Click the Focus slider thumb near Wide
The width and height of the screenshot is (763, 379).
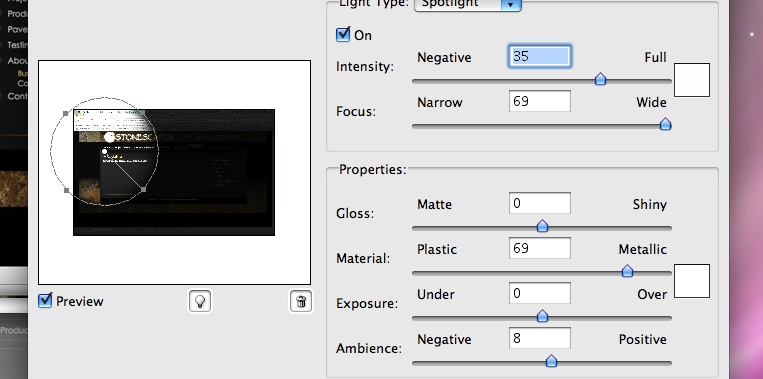(665, 124)
